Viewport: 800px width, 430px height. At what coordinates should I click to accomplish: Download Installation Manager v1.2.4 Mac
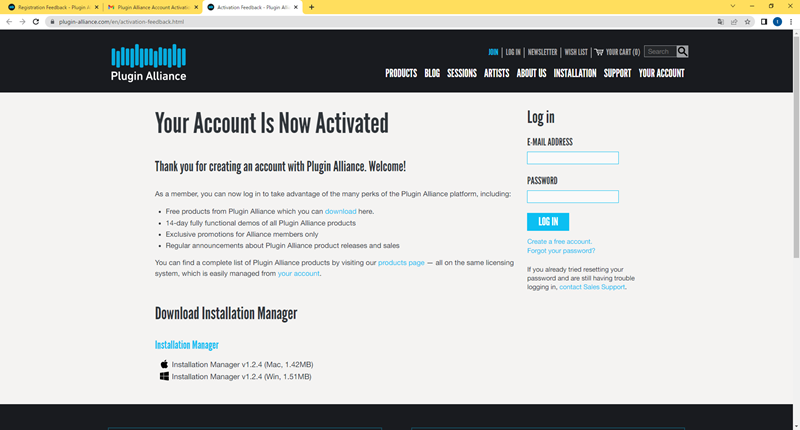[242, 364]
